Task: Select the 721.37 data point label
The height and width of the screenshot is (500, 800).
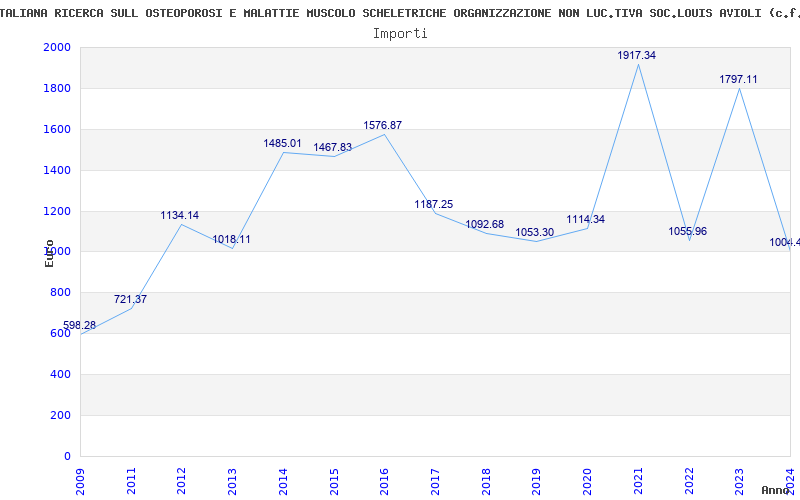Action: [x=130, y=300]
